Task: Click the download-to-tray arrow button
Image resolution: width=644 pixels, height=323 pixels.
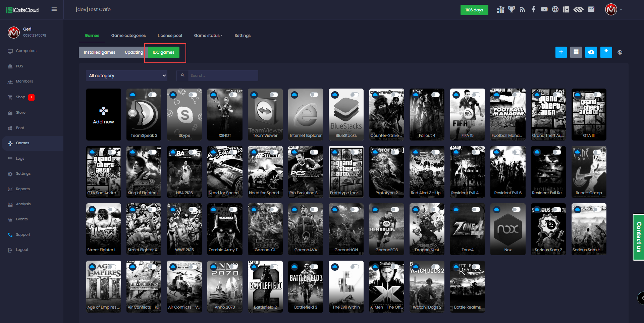Action: click(x=606, y=52)
